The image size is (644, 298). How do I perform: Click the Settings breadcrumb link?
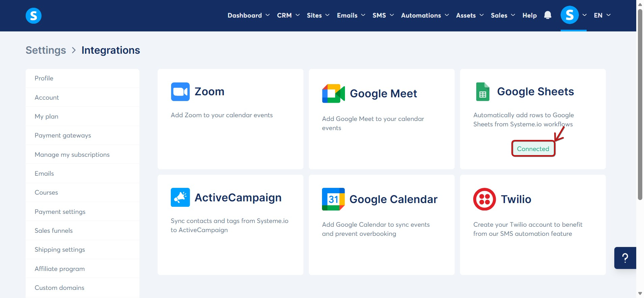46,50
